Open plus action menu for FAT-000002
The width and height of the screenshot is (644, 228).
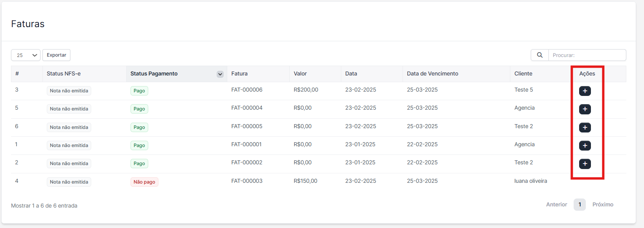(x=585, y=164)
